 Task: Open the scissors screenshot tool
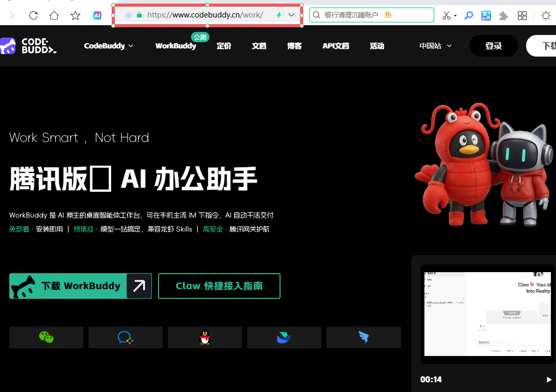point(446,15)
